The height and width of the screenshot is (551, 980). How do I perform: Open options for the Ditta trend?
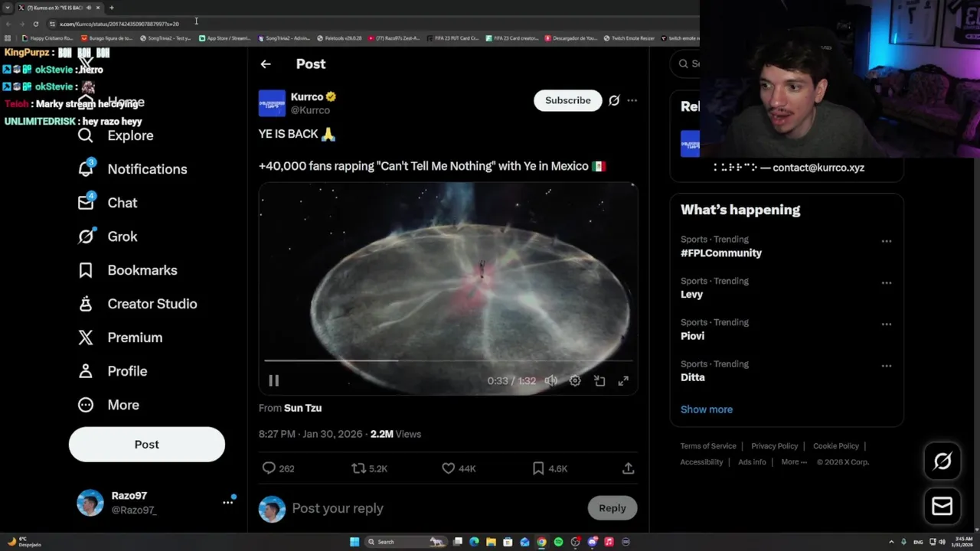tap(886, 366)
